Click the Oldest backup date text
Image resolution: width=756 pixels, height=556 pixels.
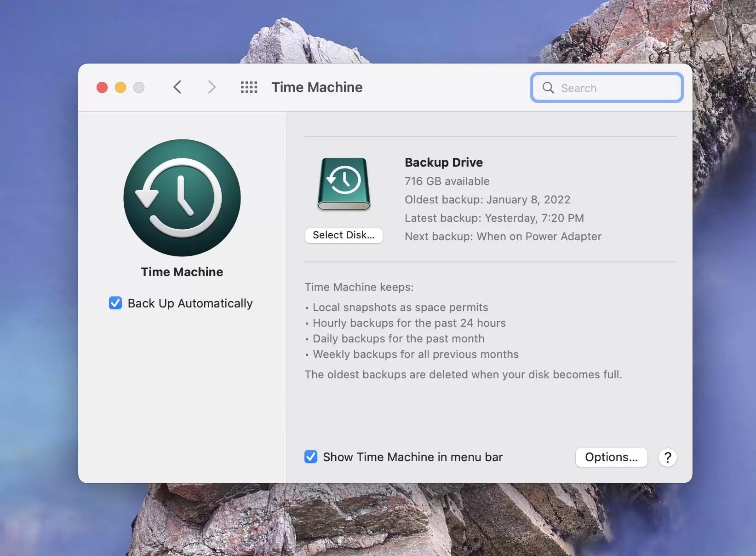(487, 200)
